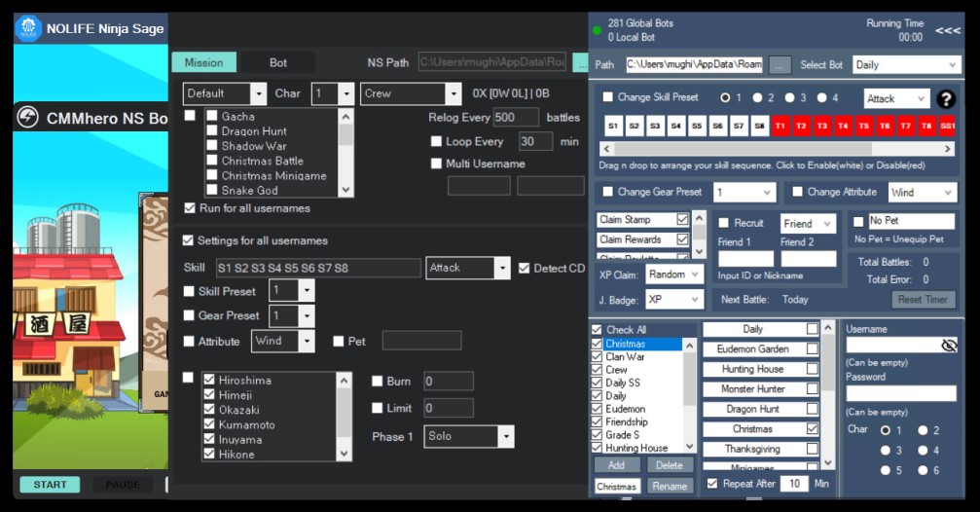Uncheck the Detect CD checkbox

point(524,269)
